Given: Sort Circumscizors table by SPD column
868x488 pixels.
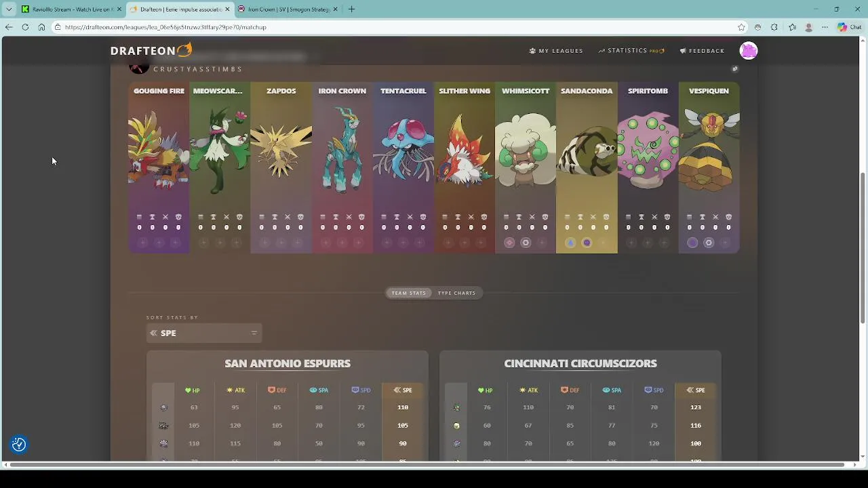Looking at the screenshot, I should coord(654,390).
